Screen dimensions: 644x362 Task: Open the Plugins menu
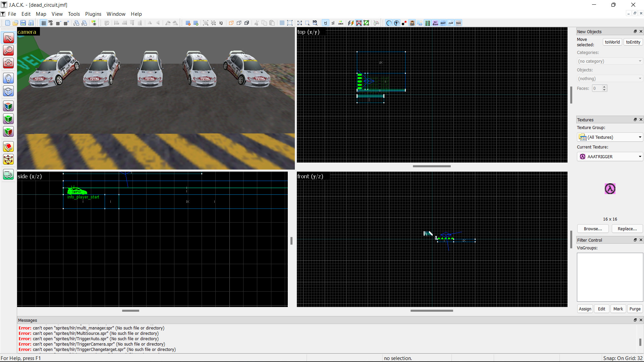(93, 14)
